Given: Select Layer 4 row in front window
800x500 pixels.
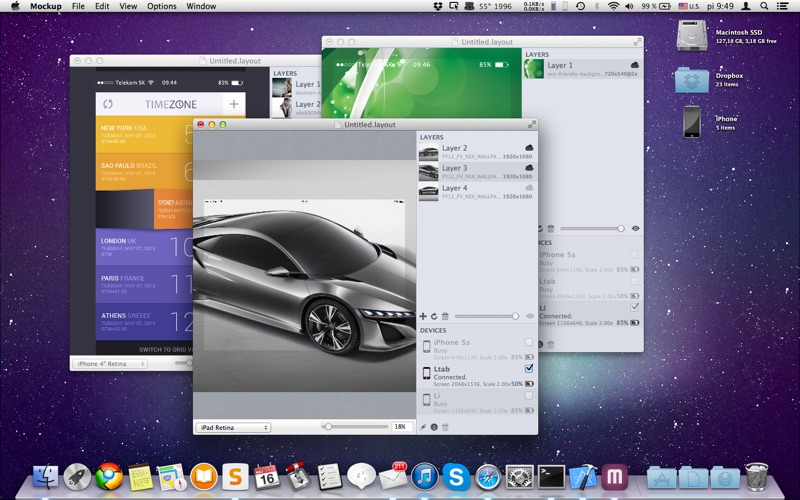Looking at the screenshot, I should pos(477,192).
